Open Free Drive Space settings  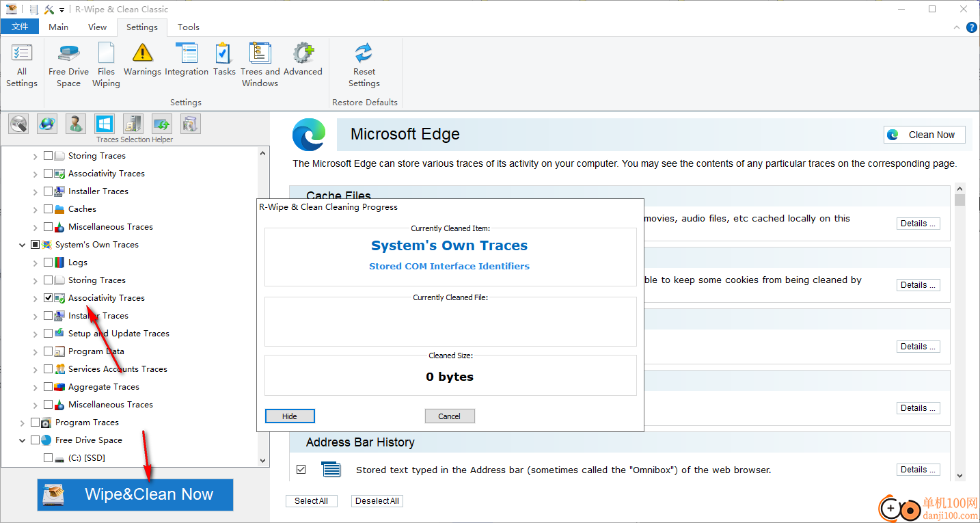[x=68, y=66]
